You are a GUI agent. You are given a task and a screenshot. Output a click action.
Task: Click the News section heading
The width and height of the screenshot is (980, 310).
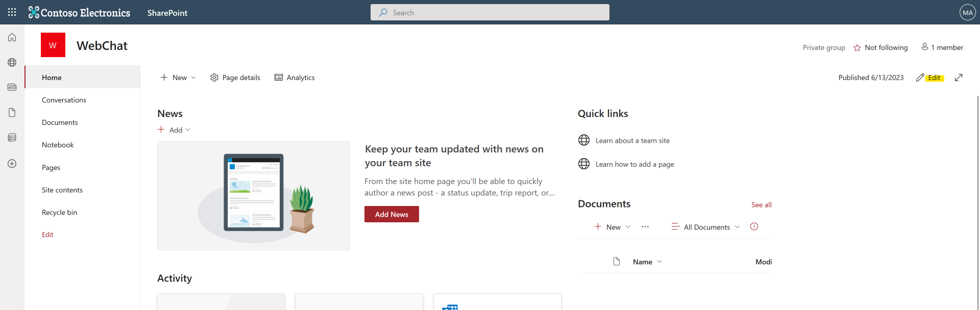click(x=170, y=113)
